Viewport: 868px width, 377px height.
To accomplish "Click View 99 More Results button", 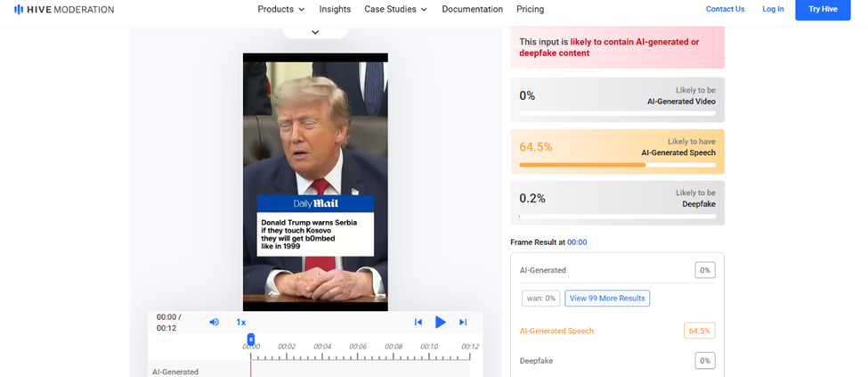I will [607, 299].
